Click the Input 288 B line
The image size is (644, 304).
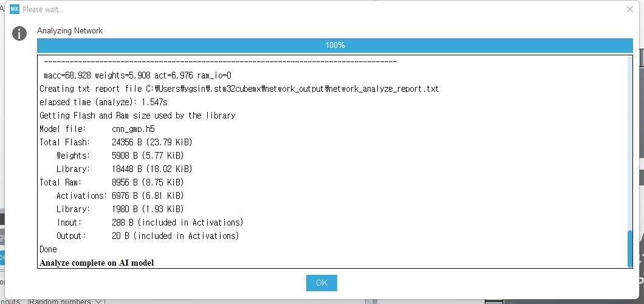click(150, 223)
